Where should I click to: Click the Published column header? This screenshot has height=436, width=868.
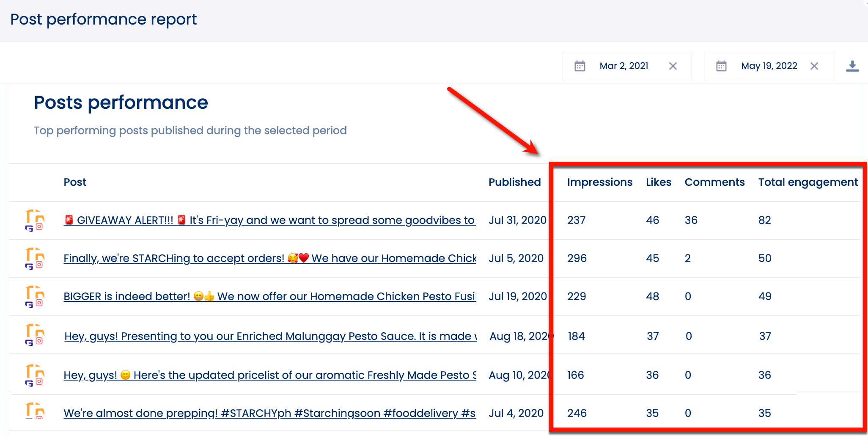pyautogui.click(x=514, y=182)
